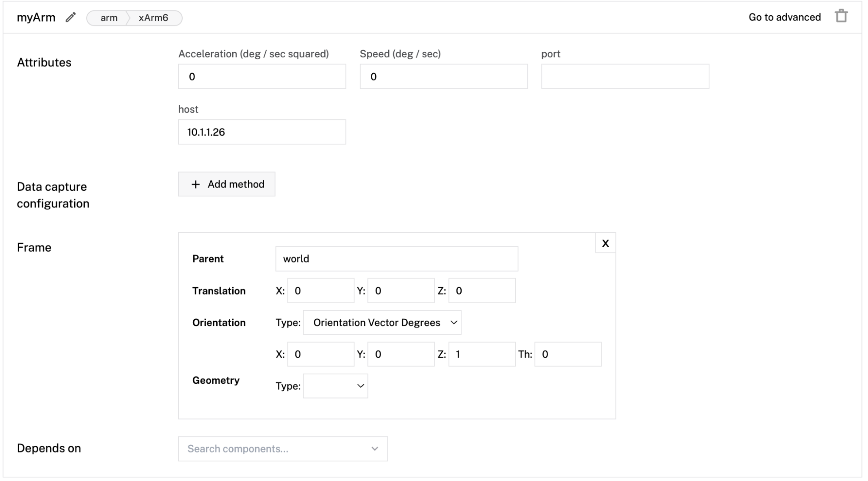The height and width of the screenshot is (481, 868).
Task: Click the plus icon on Add method
Action: point(196,184)
